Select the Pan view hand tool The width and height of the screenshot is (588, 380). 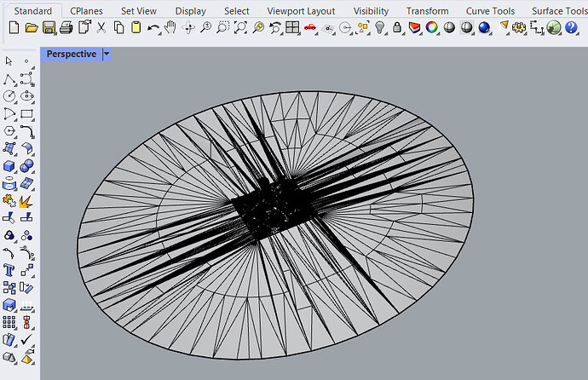[x=170, y=28]
